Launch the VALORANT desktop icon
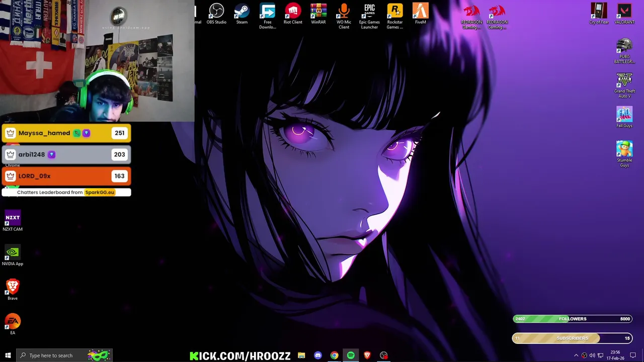The width and height of the screenshot is (644, 362). [x=624, y=14]
